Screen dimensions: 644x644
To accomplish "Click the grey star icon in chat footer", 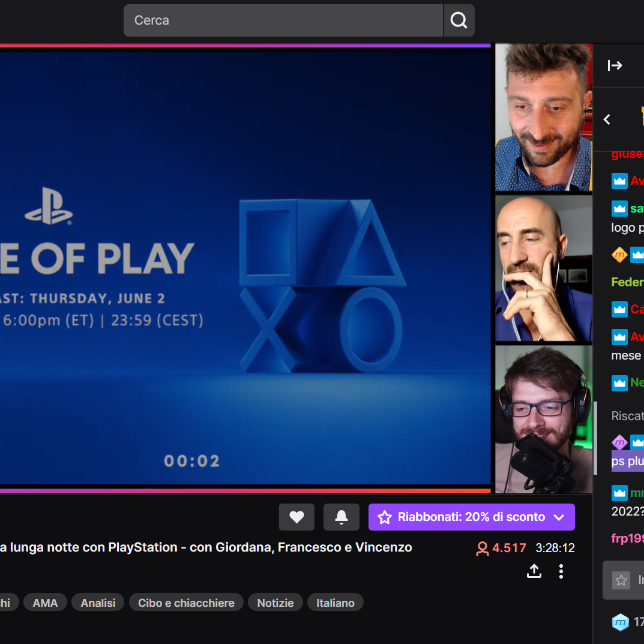I will (621, 580).
